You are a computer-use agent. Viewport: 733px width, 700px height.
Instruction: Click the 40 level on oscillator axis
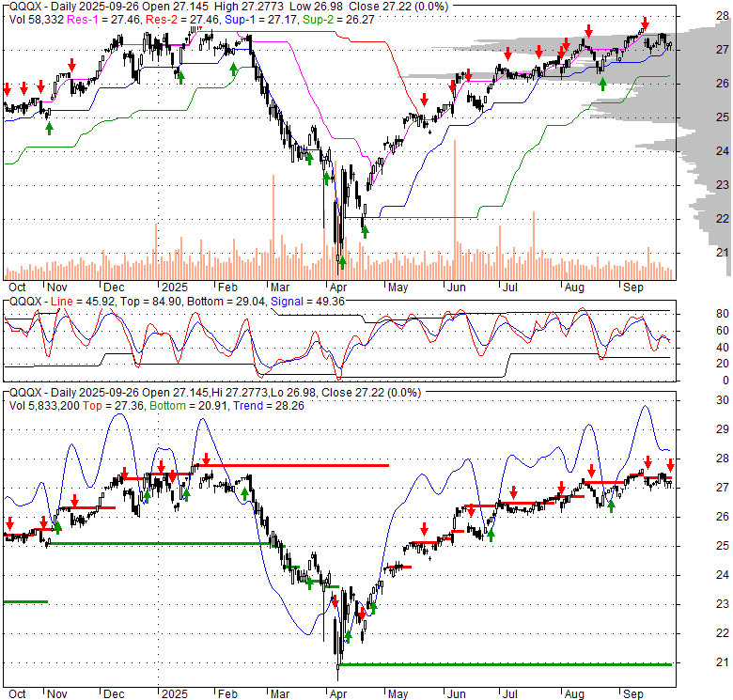click(723, 348)
